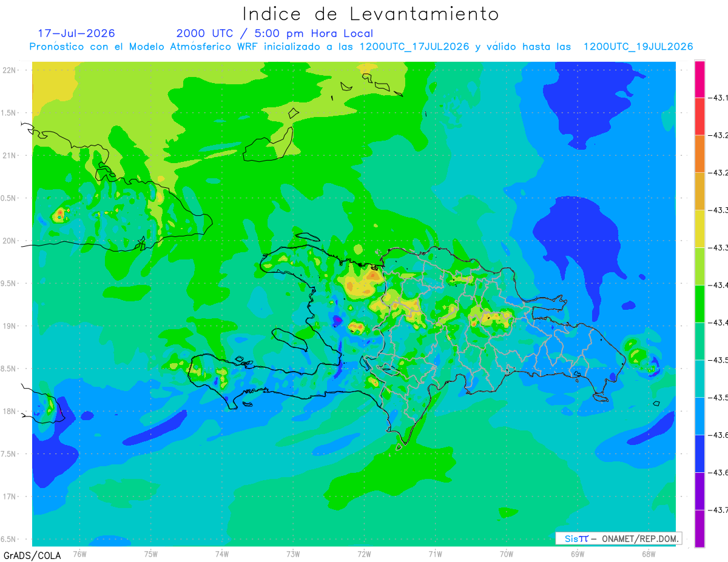
Task: Select the violet bottom swatch in the color bar
Action: tap(699, 529)
